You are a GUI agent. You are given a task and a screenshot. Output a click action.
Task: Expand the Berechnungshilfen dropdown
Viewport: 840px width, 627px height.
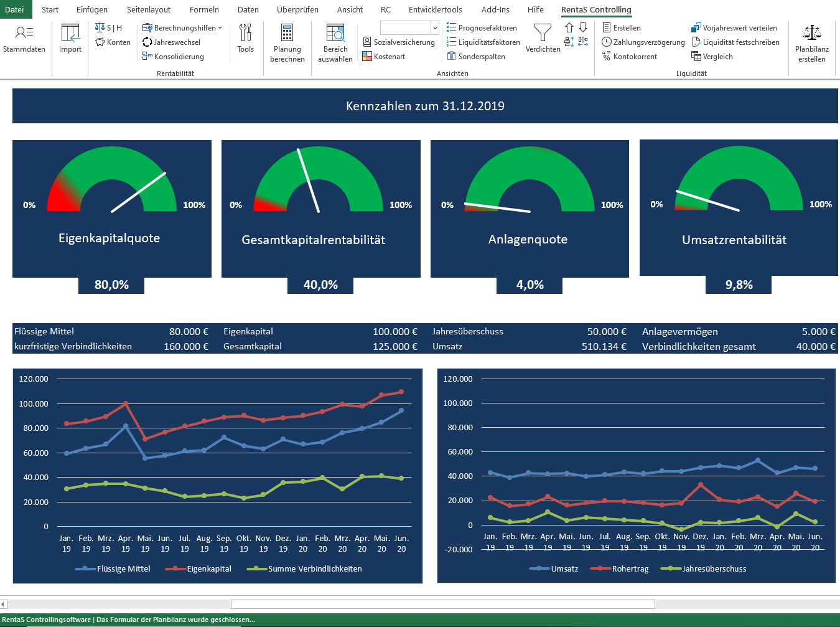click(x=182, y=28)
